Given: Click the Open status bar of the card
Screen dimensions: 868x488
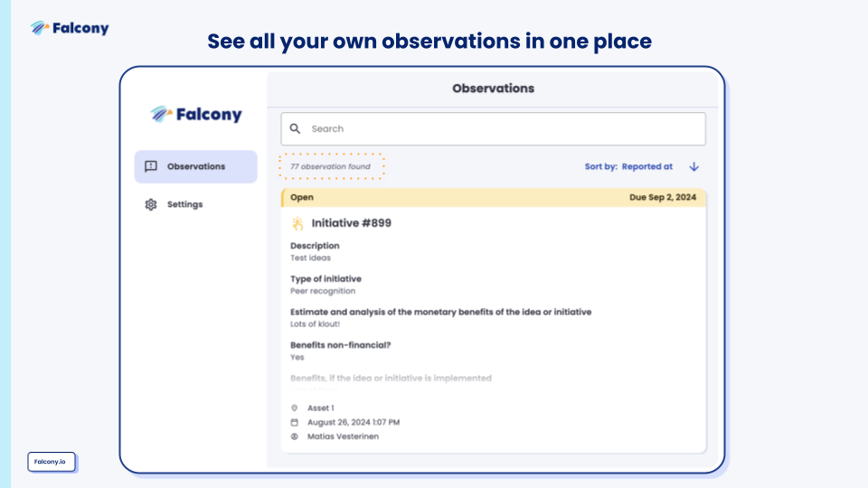Looking at the screenshot, I should click(494, 198).
